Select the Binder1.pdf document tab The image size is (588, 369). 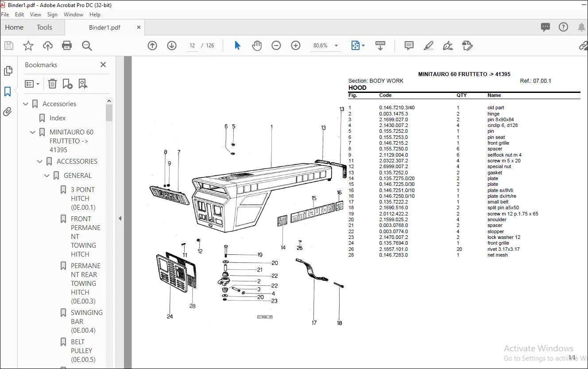click(104, 27)
